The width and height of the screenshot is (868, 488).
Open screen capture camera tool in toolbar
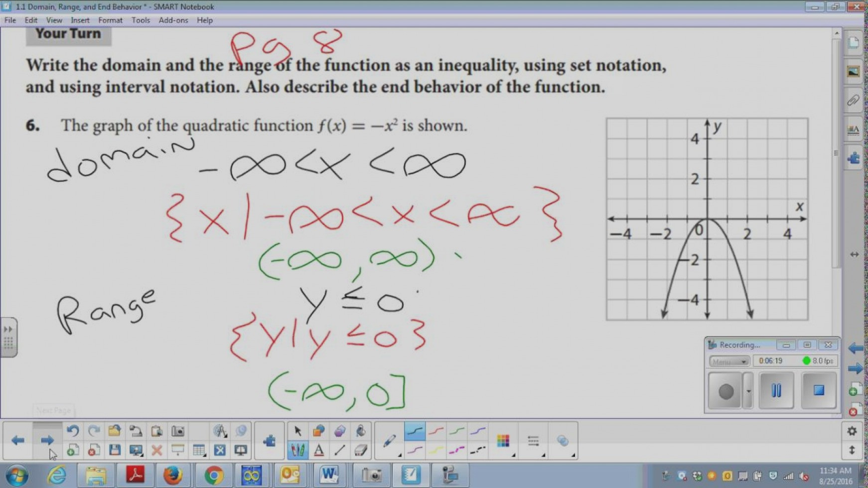click(x=178, y=431)
